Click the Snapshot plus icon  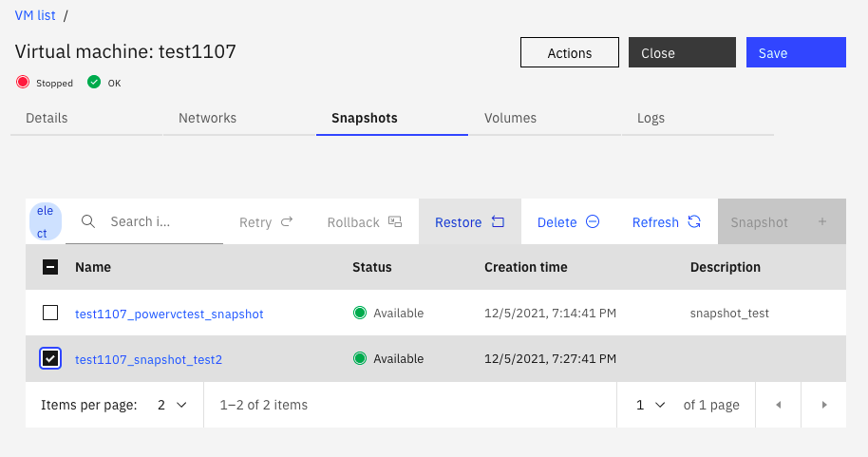[822, 221]
